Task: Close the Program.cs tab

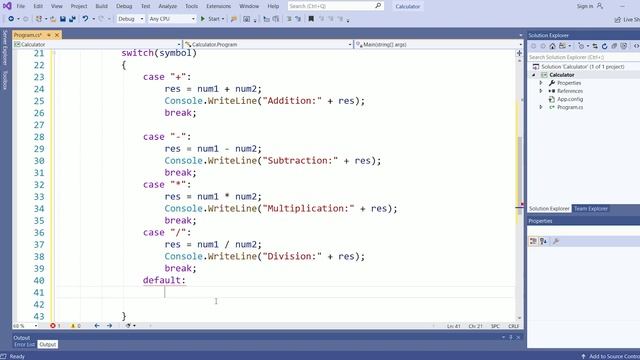Action: point(57,35)
